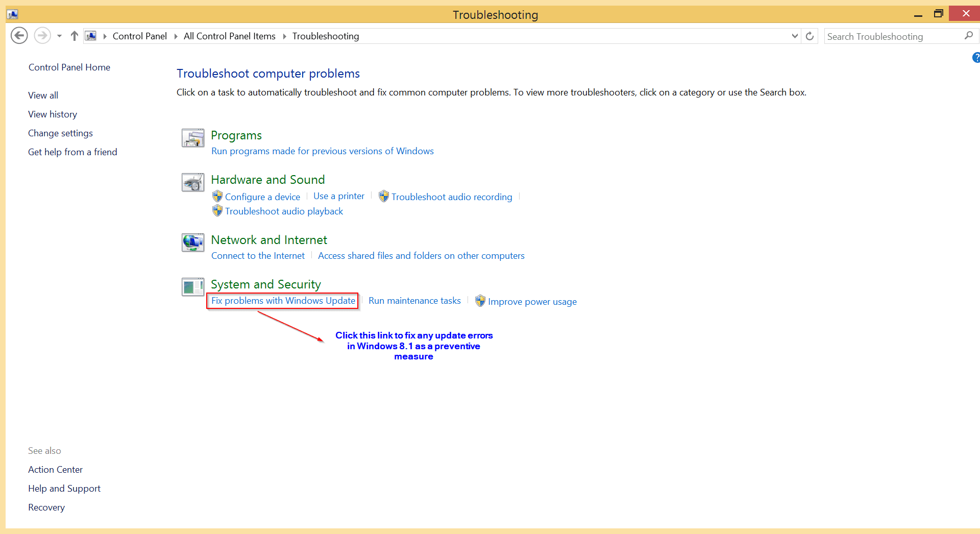Click the Programs category icon
Viewport: 980px width, 534px height.
pyautogui.click(x=193, y=138)
